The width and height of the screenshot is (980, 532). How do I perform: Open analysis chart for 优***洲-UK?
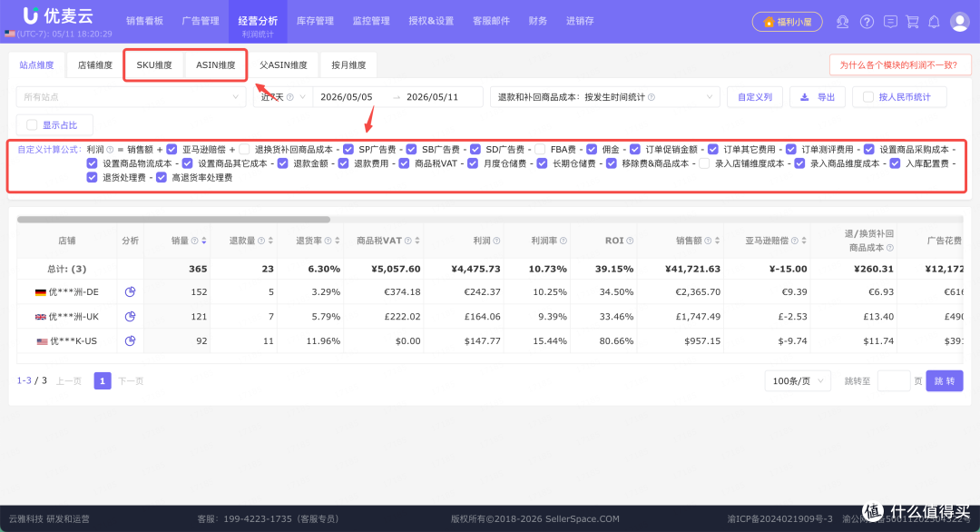pos(130,316)
